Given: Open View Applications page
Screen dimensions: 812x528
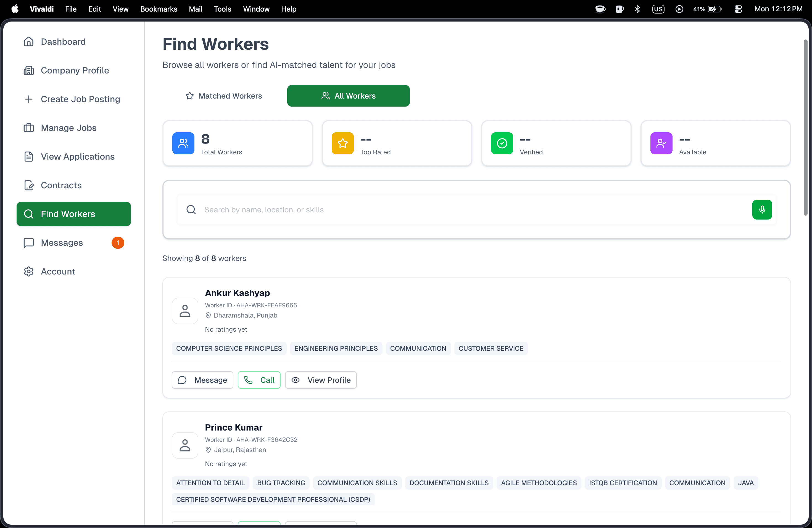Looking at the screenshot, I should (x=73, y=157).
